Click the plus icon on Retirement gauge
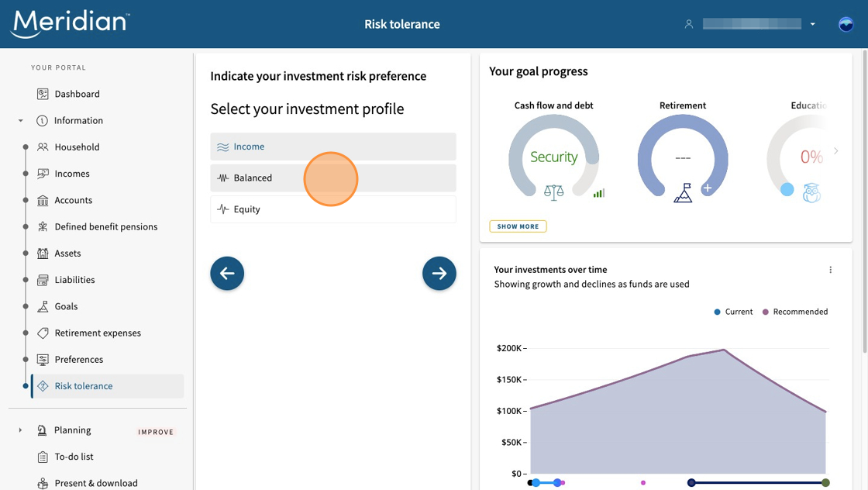Screen dimensions: 868x490 coord(707,188)
